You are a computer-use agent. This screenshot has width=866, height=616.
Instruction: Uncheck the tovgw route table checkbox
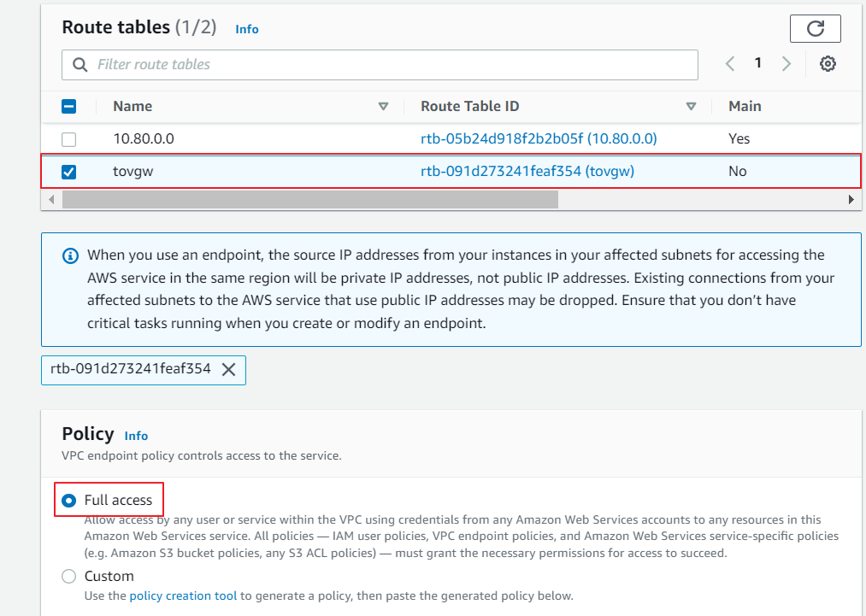tap(69, 172)
